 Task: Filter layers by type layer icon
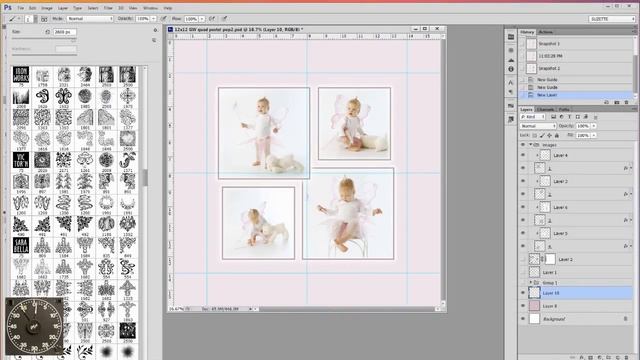tap(569, 117)
